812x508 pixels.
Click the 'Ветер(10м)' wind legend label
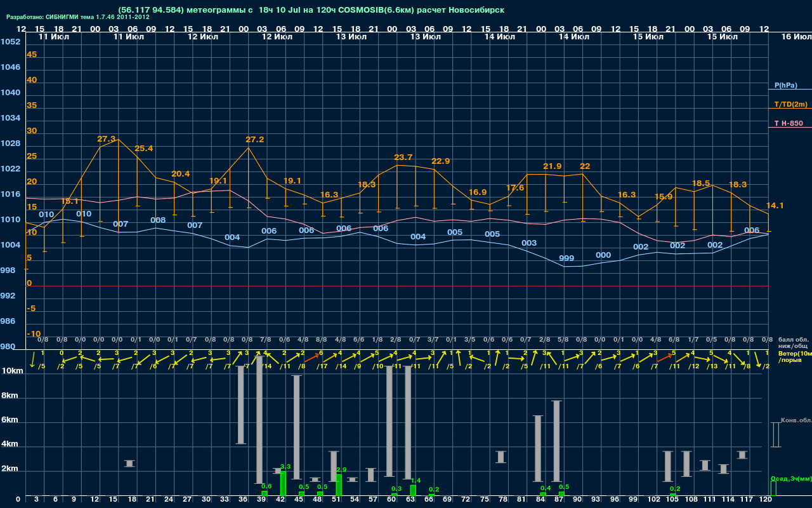(x=795, y=352)
